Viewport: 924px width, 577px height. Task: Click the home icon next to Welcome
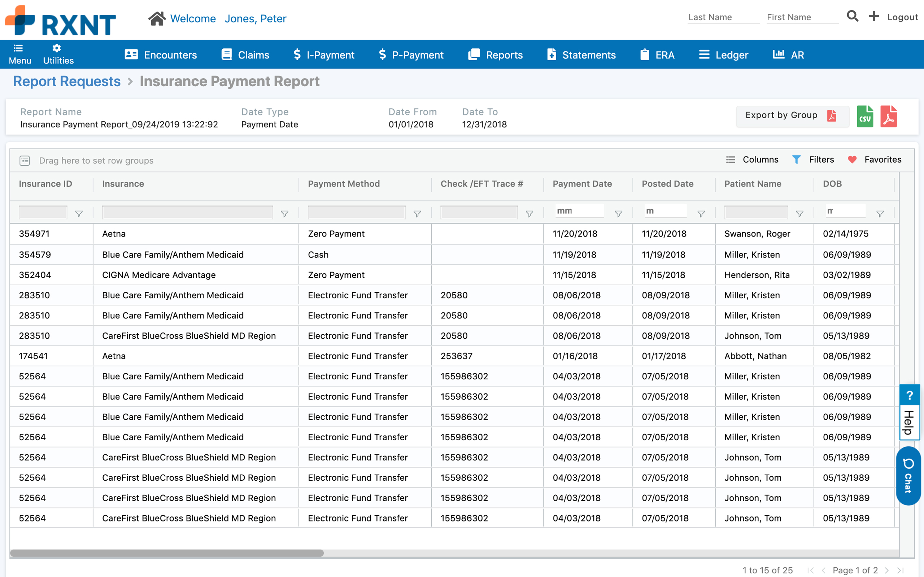(x=157, y=18)
